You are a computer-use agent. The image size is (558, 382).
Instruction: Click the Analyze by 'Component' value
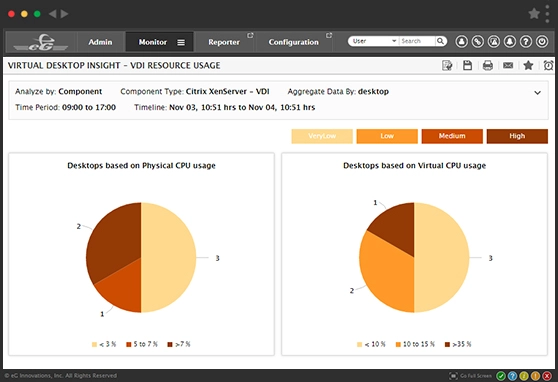[80, 91]
